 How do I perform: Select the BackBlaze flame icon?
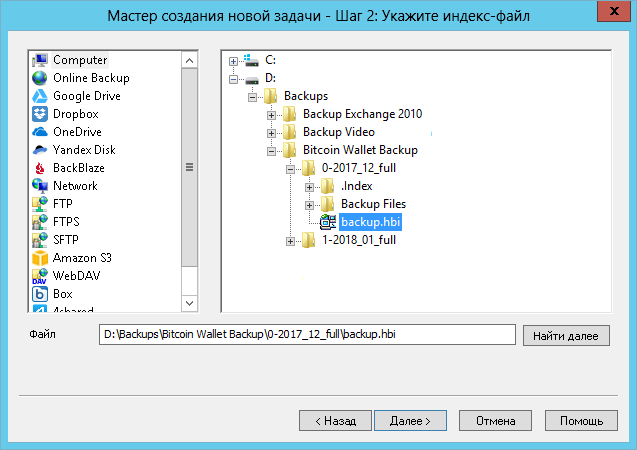[x=40, y=168]
